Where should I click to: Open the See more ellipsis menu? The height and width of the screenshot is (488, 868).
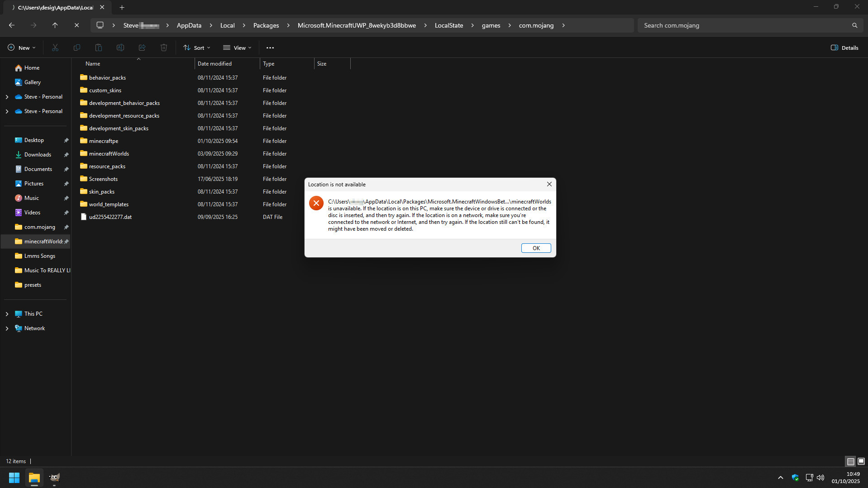click(x=270, y=47)
